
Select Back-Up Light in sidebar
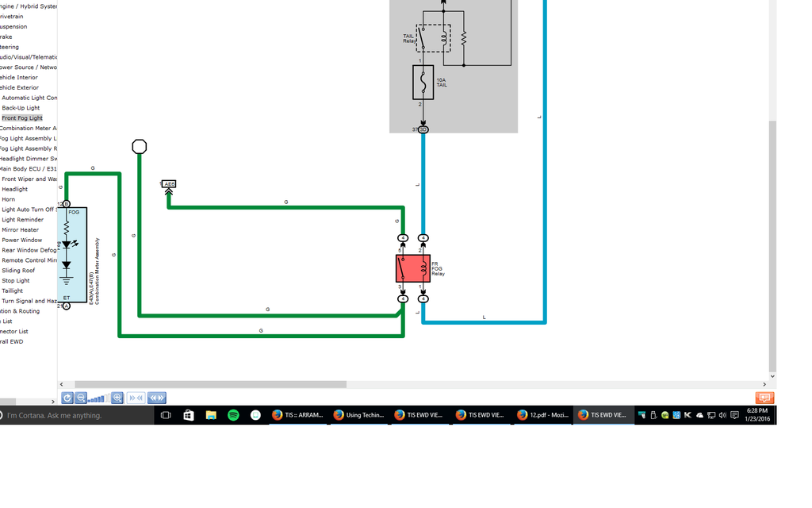pos(21,108)
